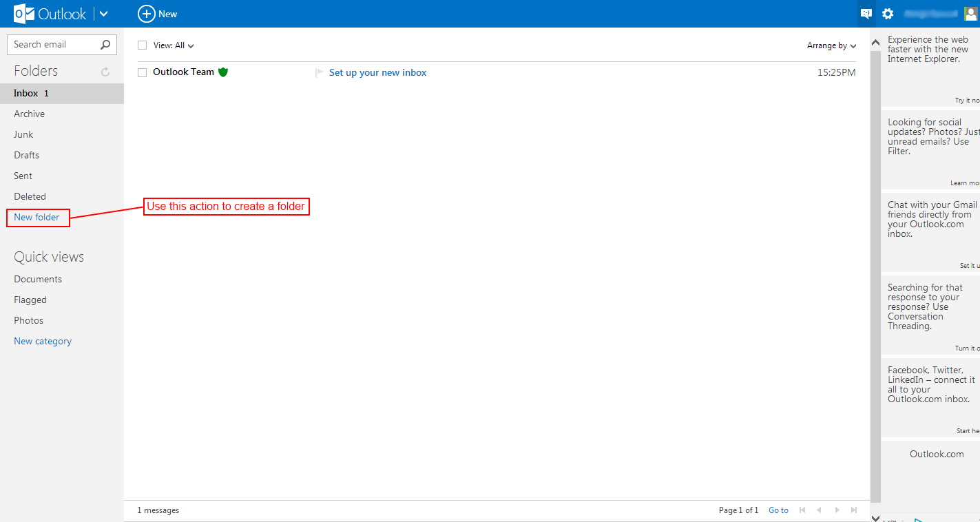Open the Sent folder
Screen dimensions: 980x522
(x=23, y=176)
